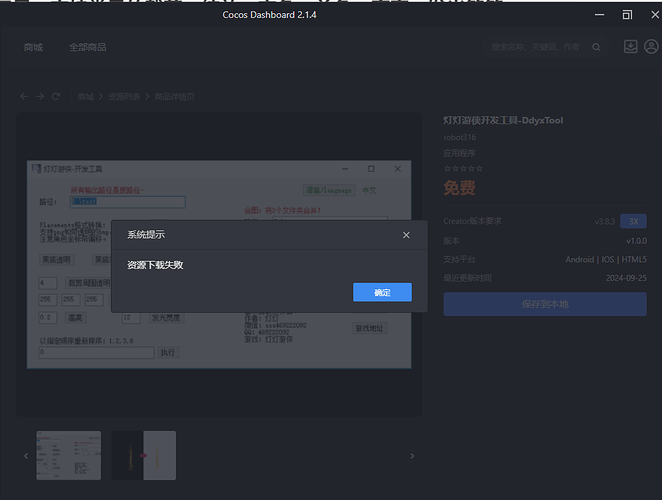Click the Android | IOS | HTML5 platforms text
Image resolution: width=662 pixels, height=500 pixels.
tap(606, 259)
